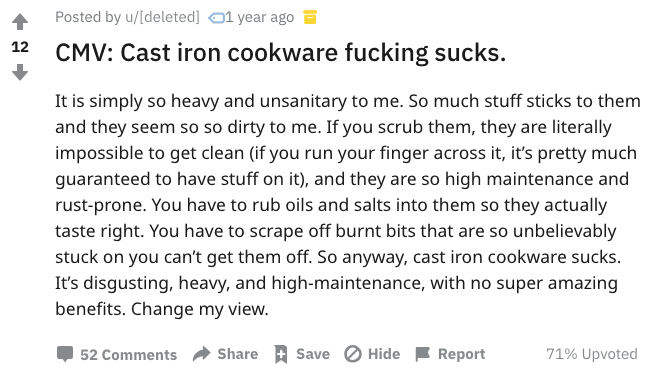The height and width of the screenshot is (385, 652).
Task: Click the circle-slash hide icon
Action: (353, 354)
